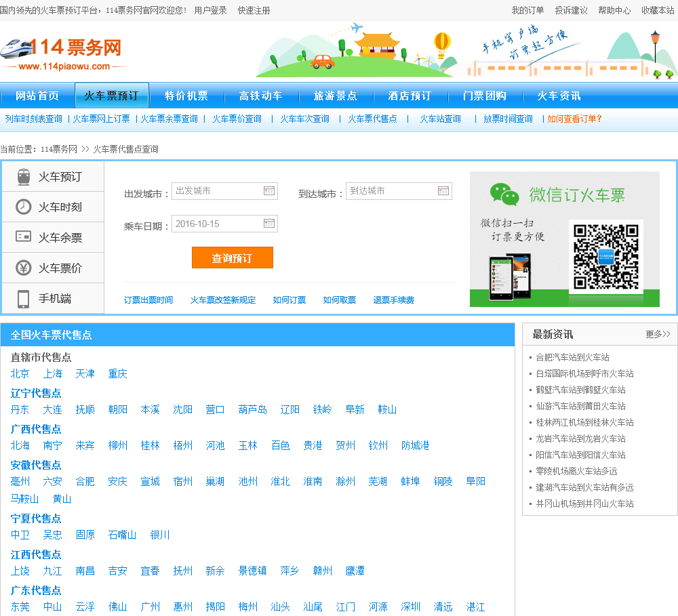Click 更多>> in 最新资讯 panel

[x=658, y=334]
